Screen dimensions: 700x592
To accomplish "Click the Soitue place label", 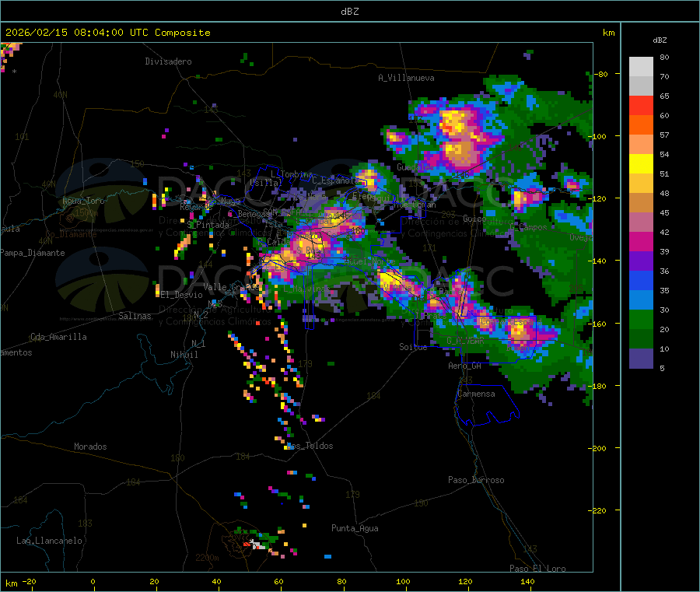I will click(x=413, y=347).
